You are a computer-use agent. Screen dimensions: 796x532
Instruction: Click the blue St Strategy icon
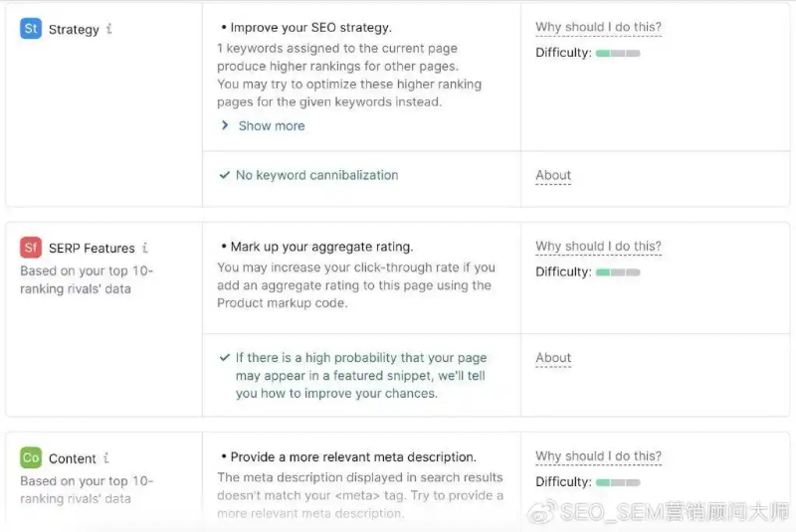coord(31,29)
